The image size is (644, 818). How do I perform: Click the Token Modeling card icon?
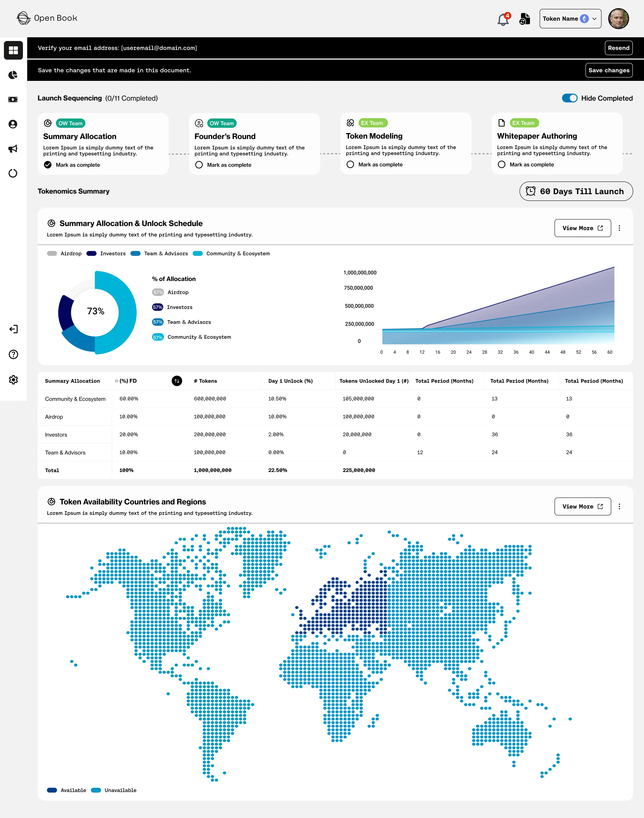pyautogui.click(x=350, y=123)
